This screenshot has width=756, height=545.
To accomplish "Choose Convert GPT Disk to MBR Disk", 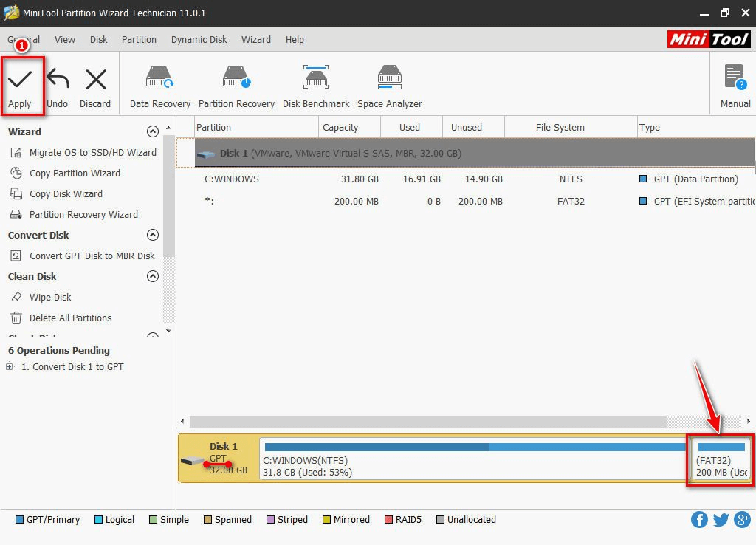I will pos(92,256).
